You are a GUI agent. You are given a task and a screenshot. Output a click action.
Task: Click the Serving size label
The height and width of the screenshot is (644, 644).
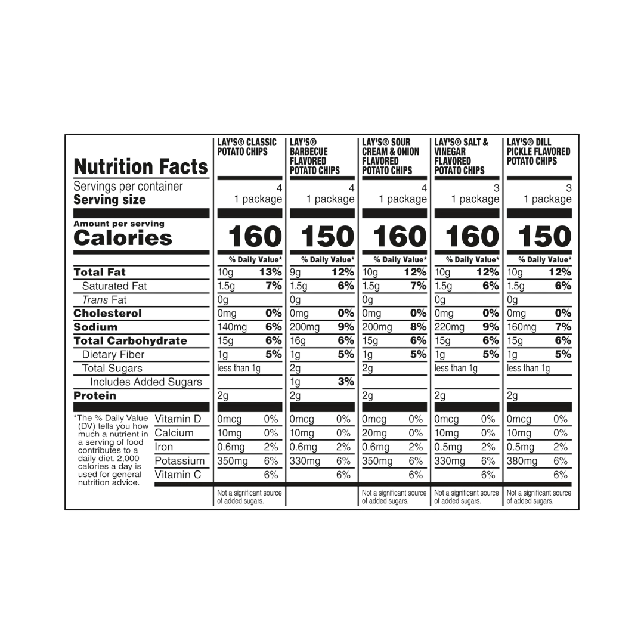[110, 200]
